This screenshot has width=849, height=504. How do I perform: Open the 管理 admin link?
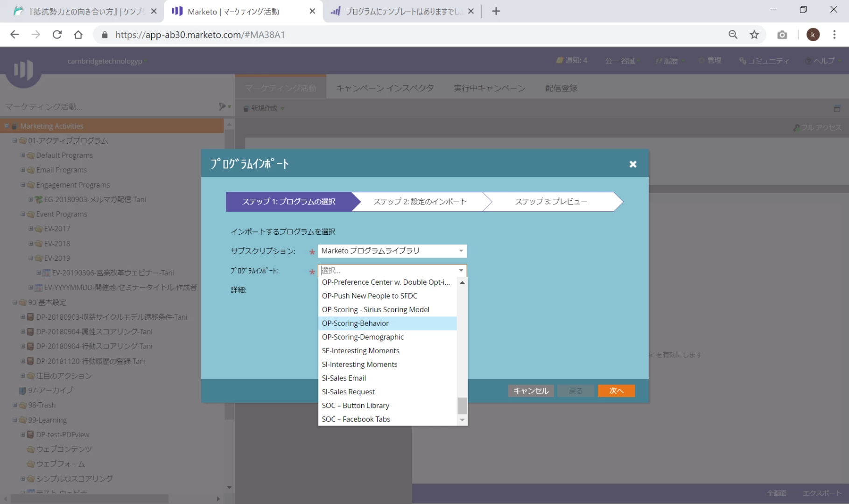[710, 60]
